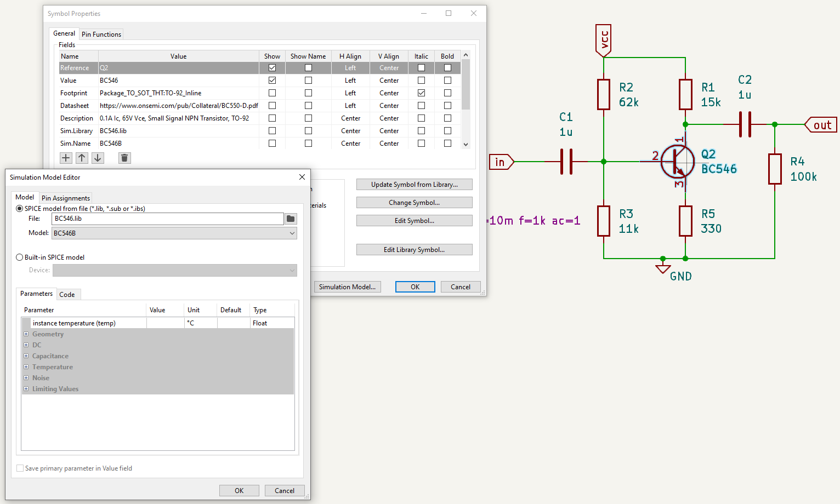
Task: Move field down with arrow icon
Action: [98, 158]
